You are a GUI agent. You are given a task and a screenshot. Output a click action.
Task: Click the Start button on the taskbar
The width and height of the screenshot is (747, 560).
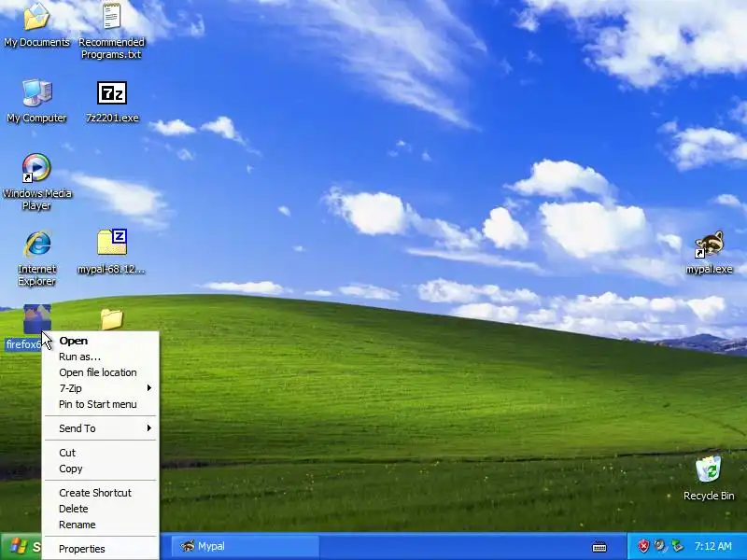21,546
